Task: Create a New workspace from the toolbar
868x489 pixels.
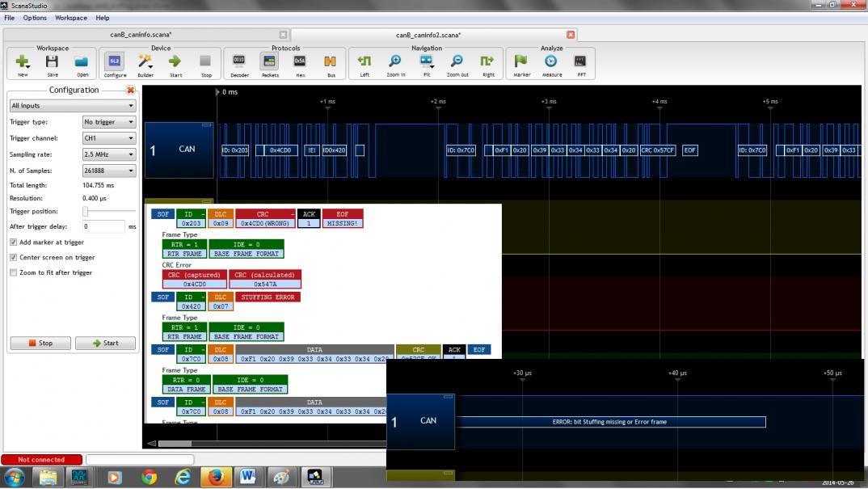Action: pyautogui.click(x=22, y=65)
